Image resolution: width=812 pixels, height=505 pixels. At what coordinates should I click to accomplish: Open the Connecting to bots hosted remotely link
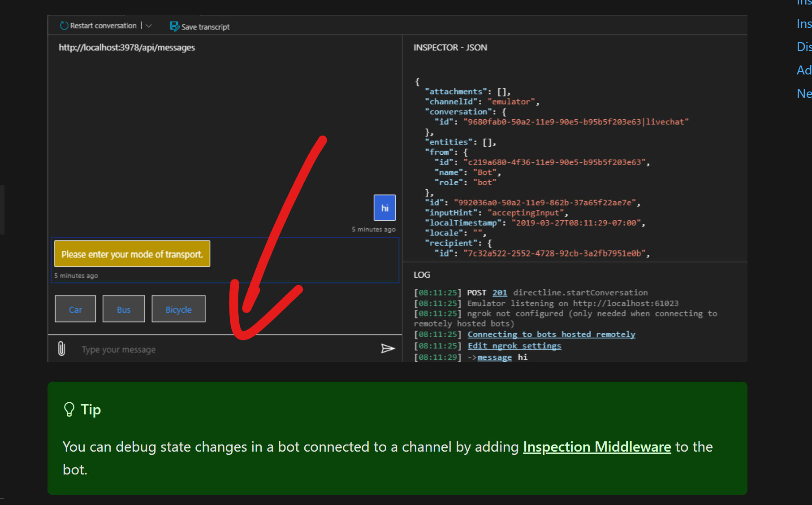(x=551, y=334)
